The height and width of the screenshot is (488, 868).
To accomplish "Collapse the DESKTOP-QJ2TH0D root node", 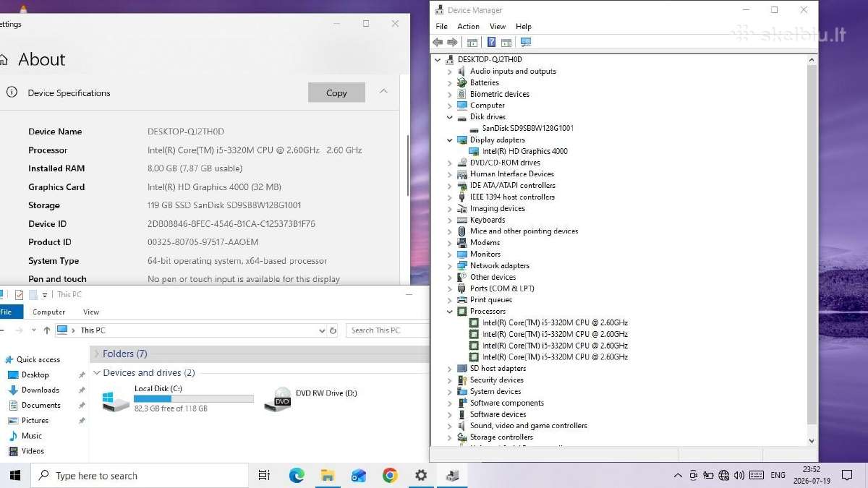I will (x=438, y=60).
